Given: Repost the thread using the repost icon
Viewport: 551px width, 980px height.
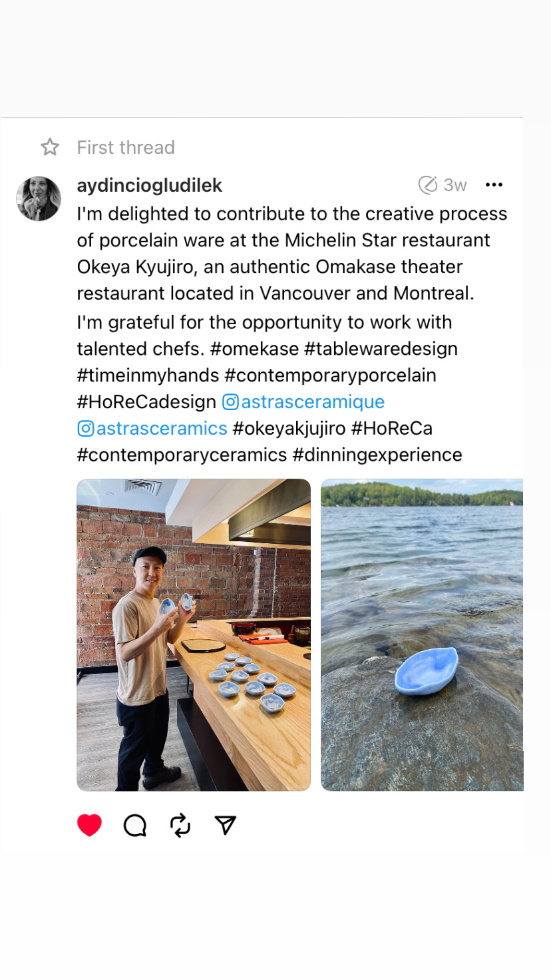Looking at the screenshot, I should pyautogui.click(x=180, y=826).
